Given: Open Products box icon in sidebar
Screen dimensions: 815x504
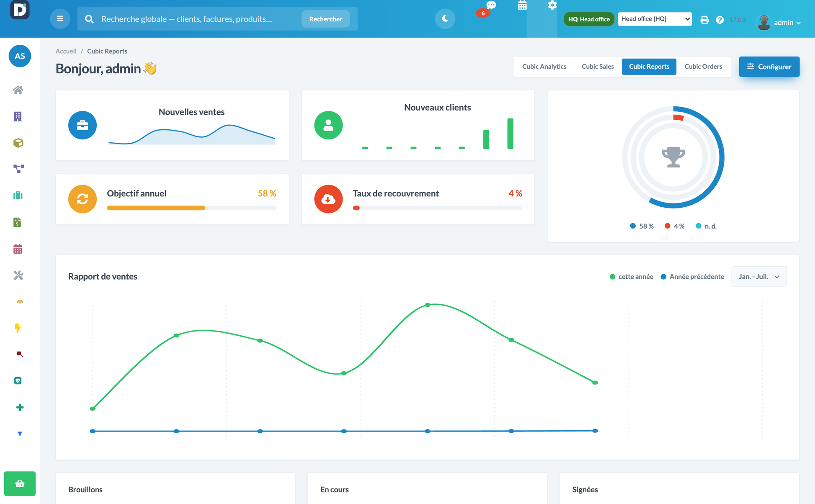Looking at the screenshot, I should coord(18,143).
